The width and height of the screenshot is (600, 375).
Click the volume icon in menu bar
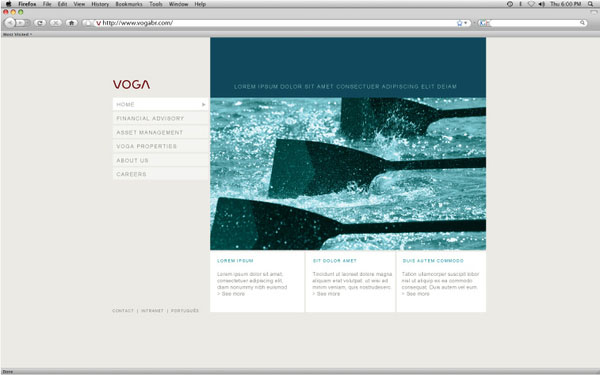pos(541,4)
